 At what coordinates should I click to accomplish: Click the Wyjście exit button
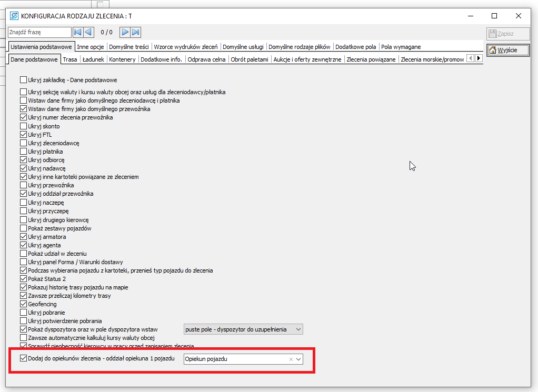tap(508, 50)
